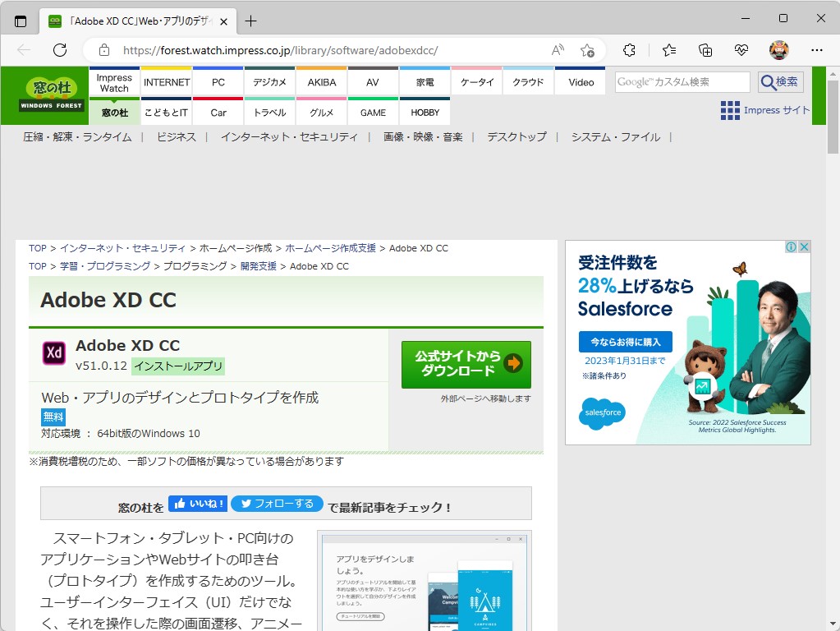Open the INTERNET site tab
The width and height of the screenshot is (840, 631).
(167, 82)
